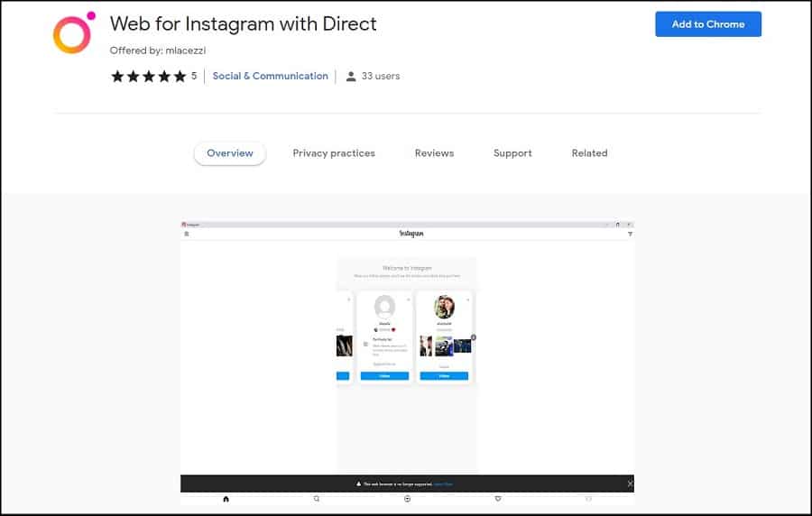Screen dimensions: 812x516
Task: Select the Overview tab
Action: pos(230,153)
